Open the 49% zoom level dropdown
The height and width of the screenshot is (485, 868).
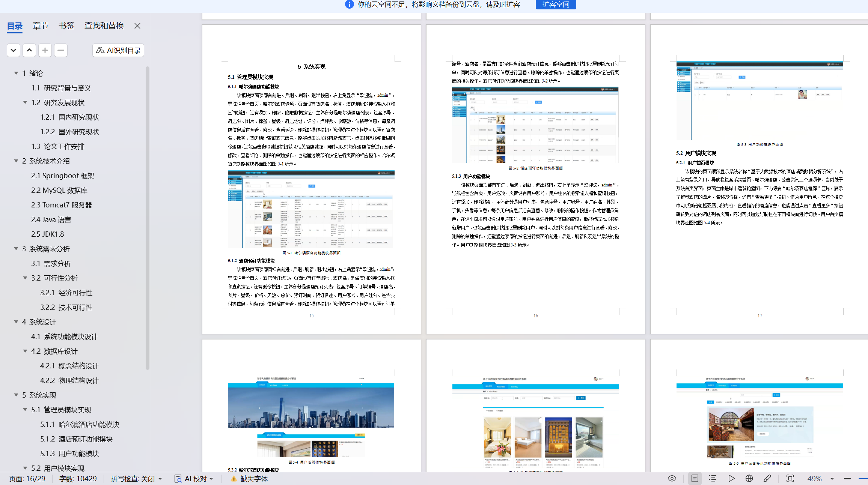click(x=832, y=479)
